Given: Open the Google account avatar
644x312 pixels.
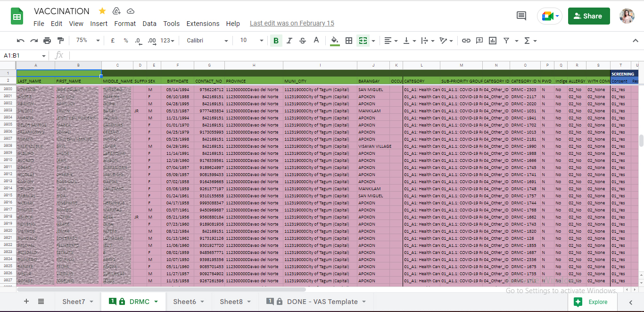Looking at the screenshot, I should (x=627, y=16).
